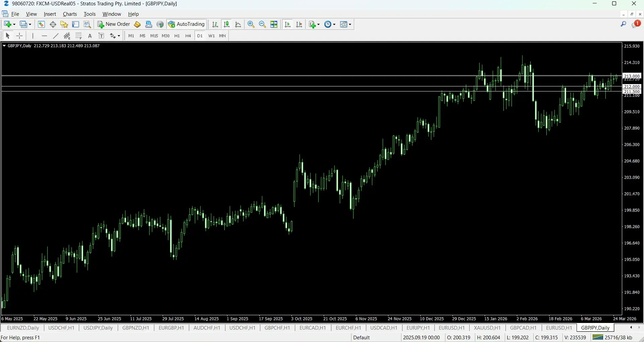644x342 pixels.
Task: Click the indicators list add icon
Action: [x=313, y=24]
